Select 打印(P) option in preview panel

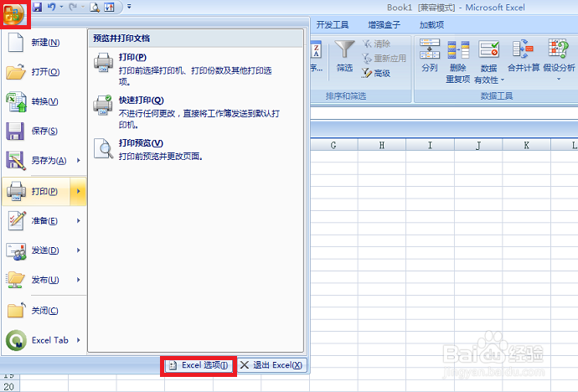[x=196, y=69]
